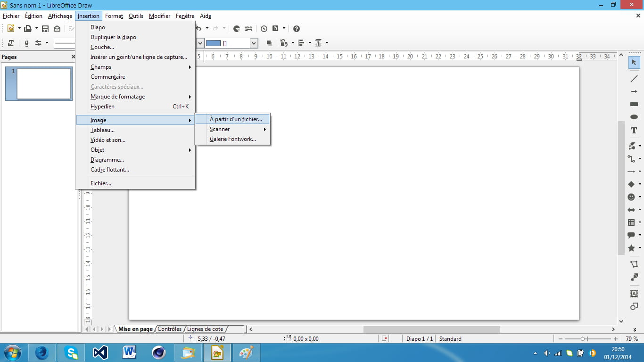Viewport: 644px width, 362px height.
Task: Select the Text tool
Action: [634, 130]
